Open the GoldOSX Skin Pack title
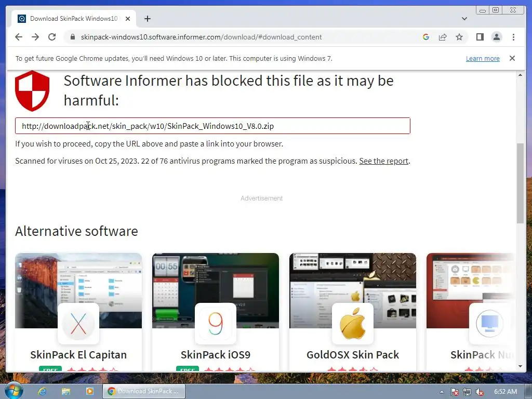This screenshot has height=399, width=532. click(353, 354)
